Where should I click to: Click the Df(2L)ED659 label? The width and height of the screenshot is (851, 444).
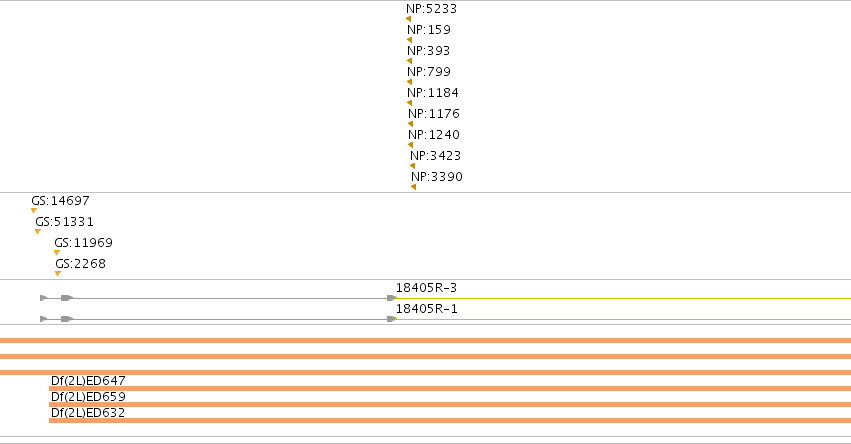[x=88, y=397]
